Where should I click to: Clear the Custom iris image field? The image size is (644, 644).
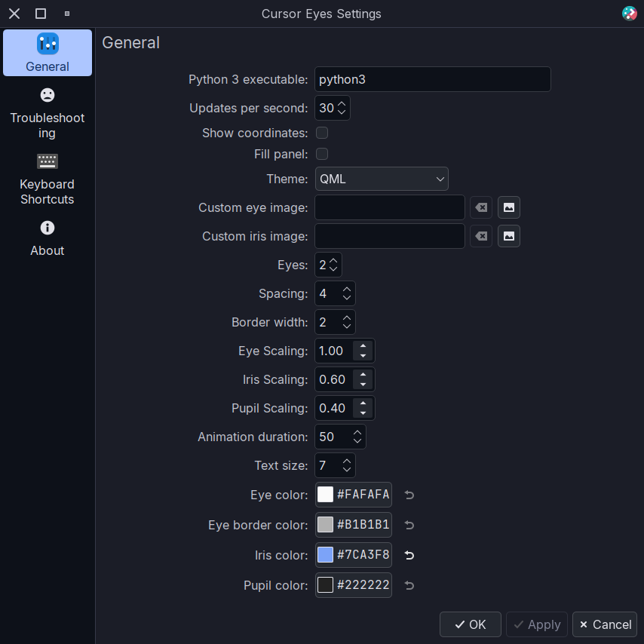pyautogui.click(x=480, y=236)
